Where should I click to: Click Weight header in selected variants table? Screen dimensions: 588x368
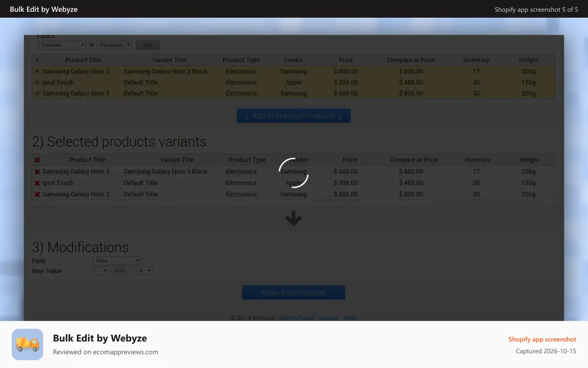click(529, 160)
